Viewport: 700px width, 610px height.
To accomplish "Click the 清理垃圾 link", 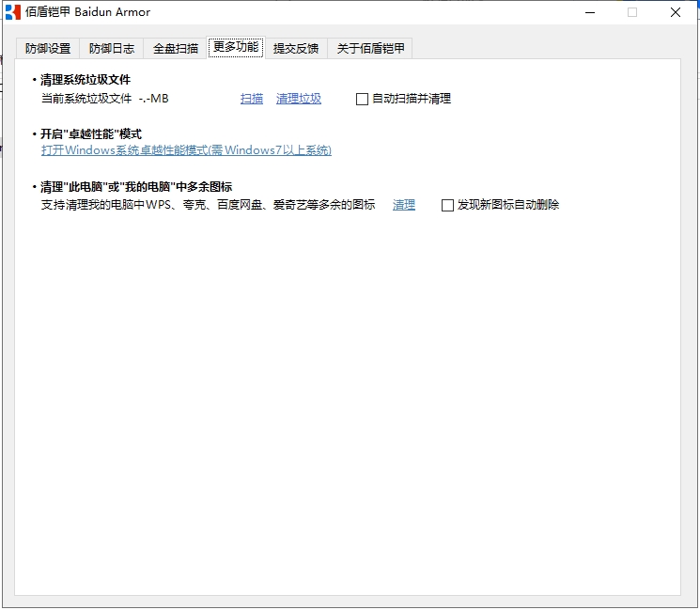I will click(x=299, y=99).
